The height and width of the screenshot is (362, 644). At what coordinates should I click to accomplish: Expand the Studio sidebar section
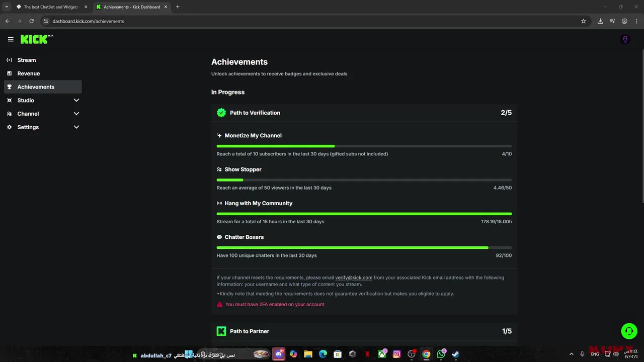(x=76, y=101)
